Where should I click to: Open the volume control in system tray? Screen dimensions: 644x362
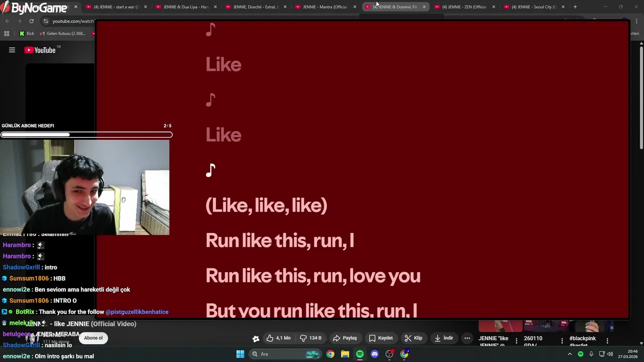[610, 354]
